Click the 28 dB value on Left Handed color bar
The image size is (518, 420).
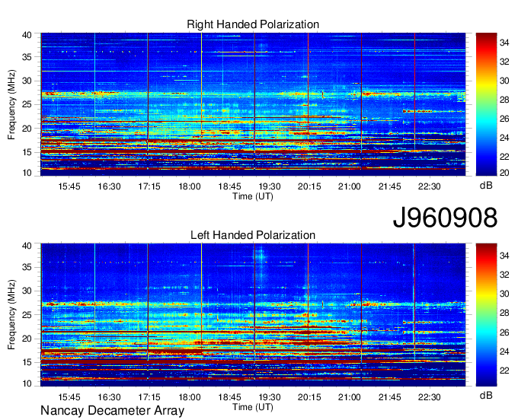tap(504, 313)
